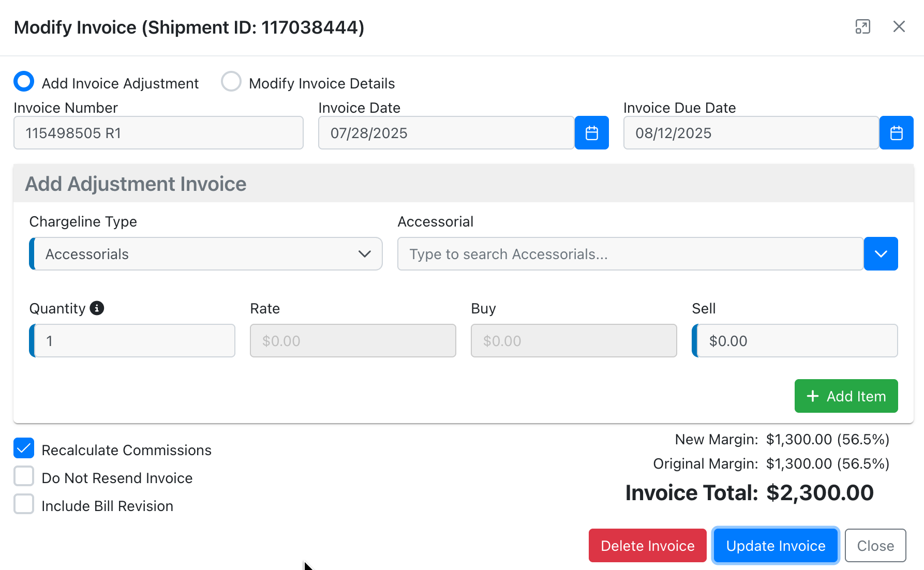Click the Delete Invoice button
924x570 pixels.
click(x=648, y=546)
